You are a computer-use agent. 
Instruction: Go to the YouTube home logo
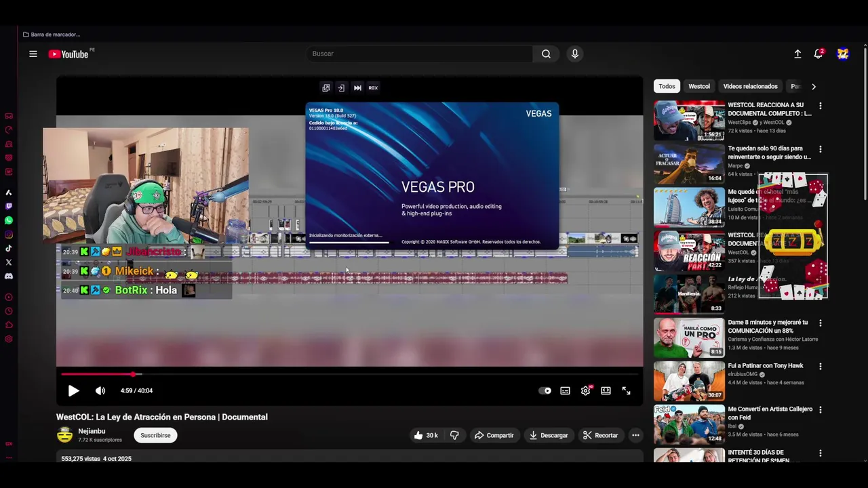(68, 54)
